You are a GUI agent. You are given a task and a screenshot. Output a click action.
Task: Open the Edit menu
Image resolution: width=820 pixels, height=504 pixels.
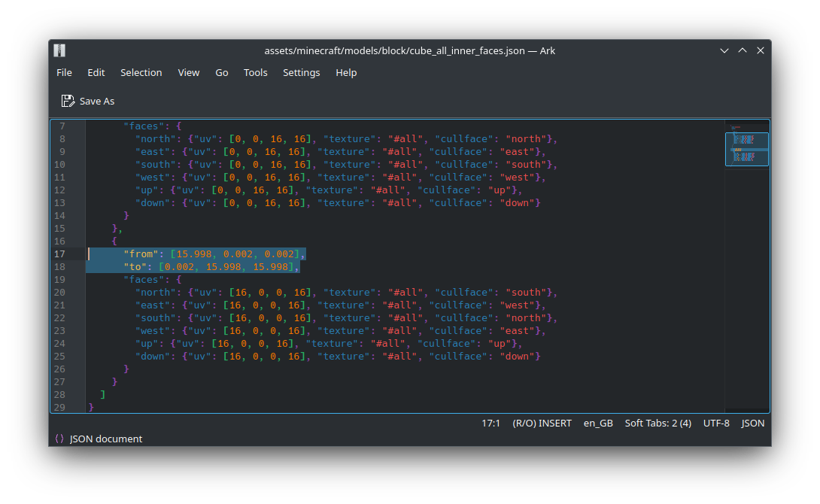tap(96, 73)
